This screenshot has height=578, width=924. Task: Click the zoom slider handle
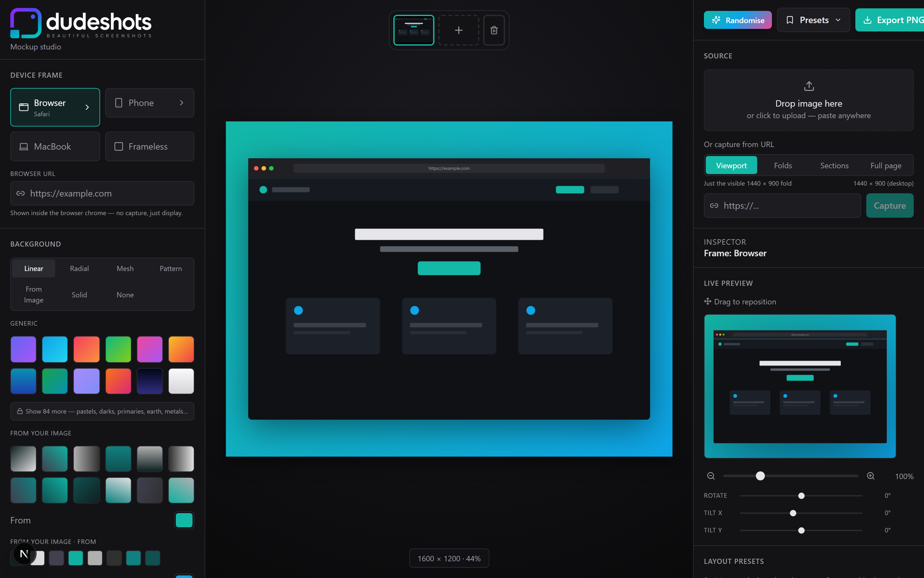[x=760, y=476]
